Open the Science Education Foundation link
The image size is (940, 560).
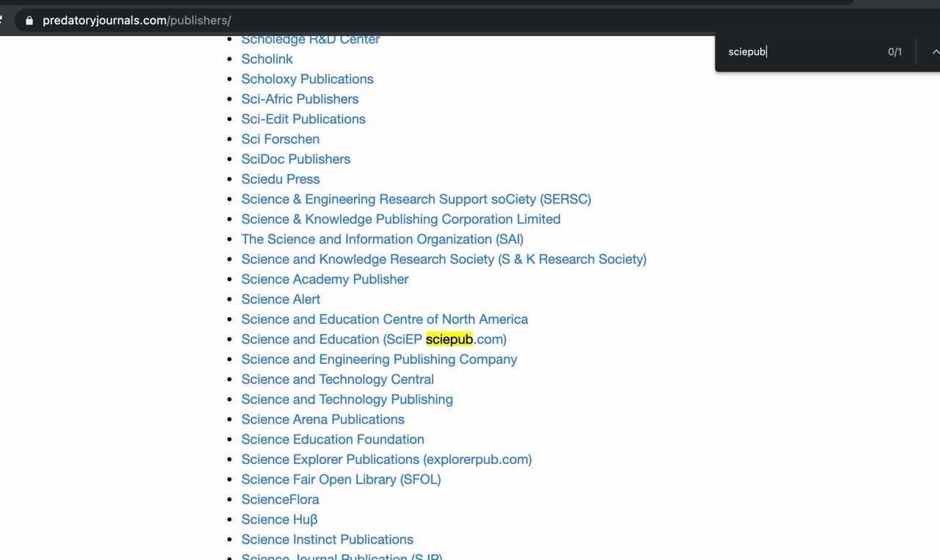[x=333, y=439]
